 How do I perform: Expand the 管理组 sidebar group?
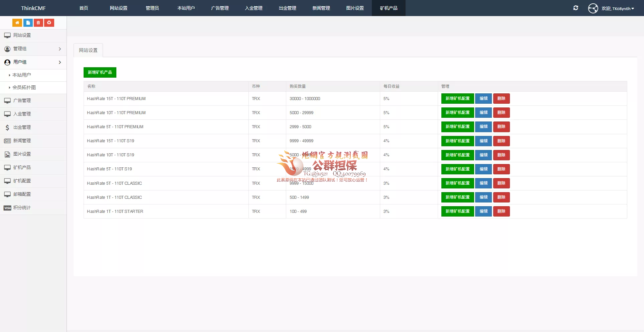[x=33, y=49]
